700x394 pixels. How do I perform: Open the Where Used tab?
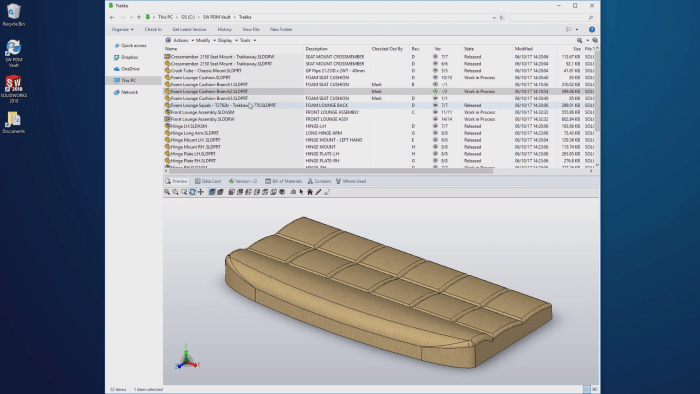tap(351, 181)
